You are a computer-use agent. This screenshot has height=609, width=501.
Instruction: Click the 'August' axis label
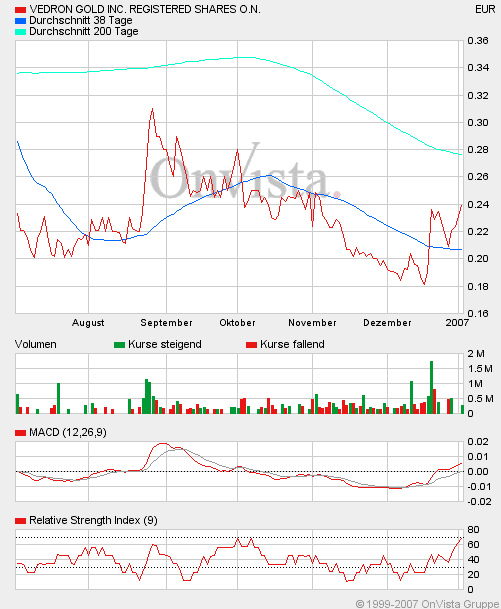88,323
